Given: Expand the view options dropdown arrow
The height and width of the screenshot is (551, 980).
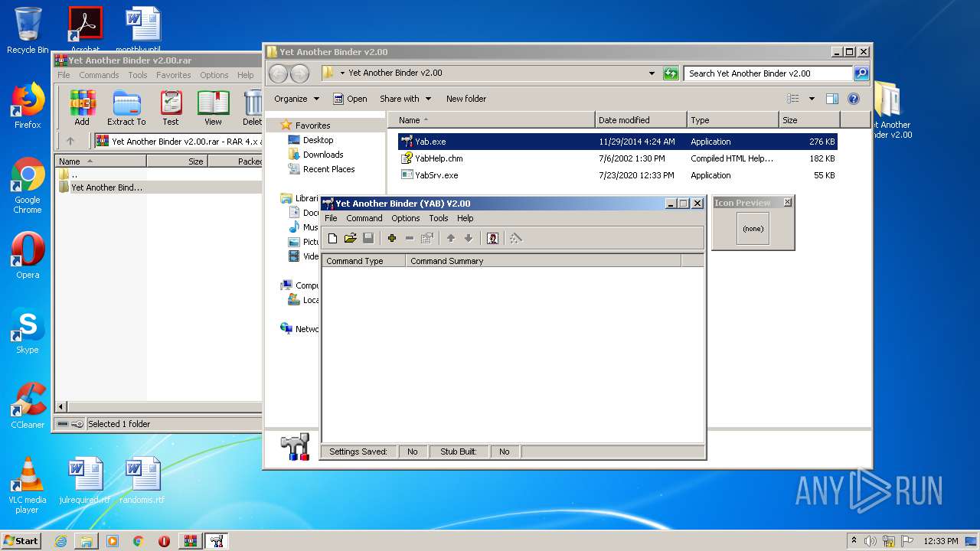Looking at the screenshot, I should click(812, 99).
